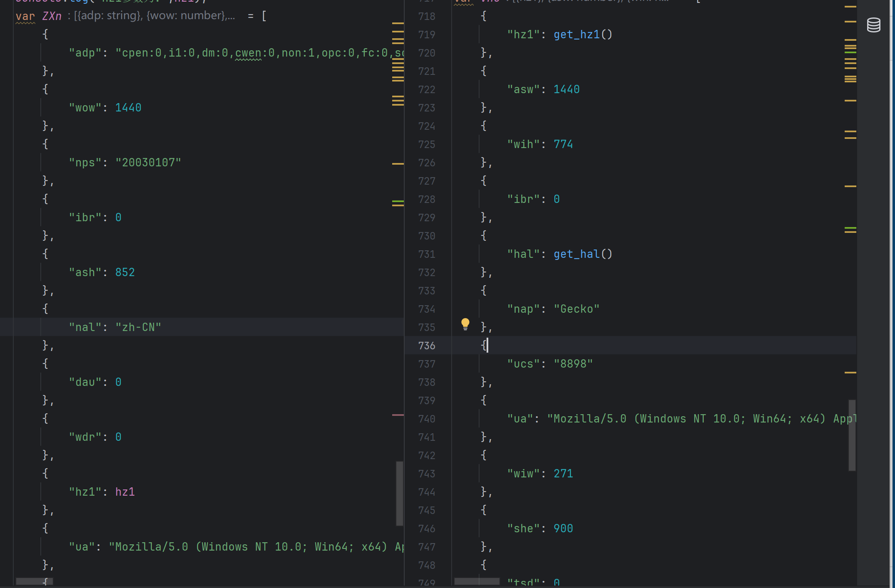Click the "8898" ucs string value

pos(573,364)
